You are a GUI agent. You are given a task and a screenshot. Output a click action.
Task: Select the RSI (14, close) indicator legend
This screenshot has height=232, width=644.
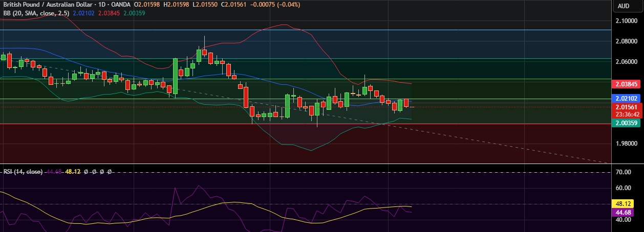(x=23, y=172)
